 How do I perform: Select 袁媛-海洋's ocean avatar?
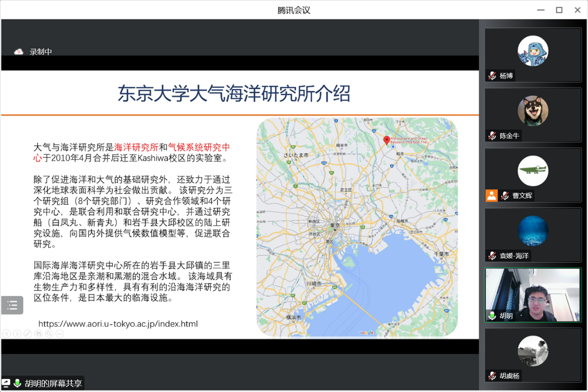pyautogui.click(x=533, y=231)
